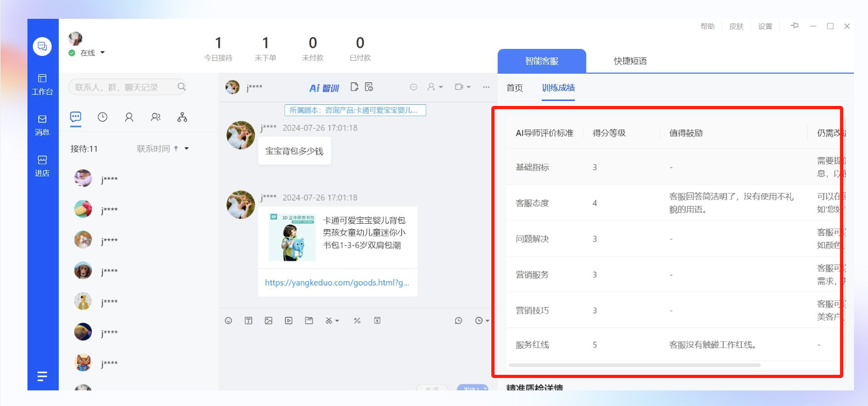The width and height of the screenshot is (868, 406).
Task: Toggle 联系时间 ascending sort arrow
Action: tap(176, 148)
